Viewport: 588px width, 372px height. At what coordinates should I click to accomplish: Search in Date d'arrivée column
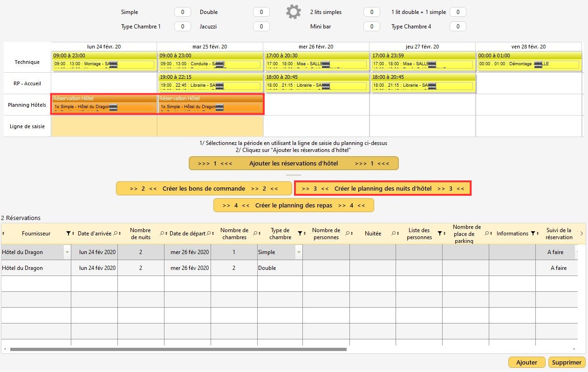[x=115, y=234]
